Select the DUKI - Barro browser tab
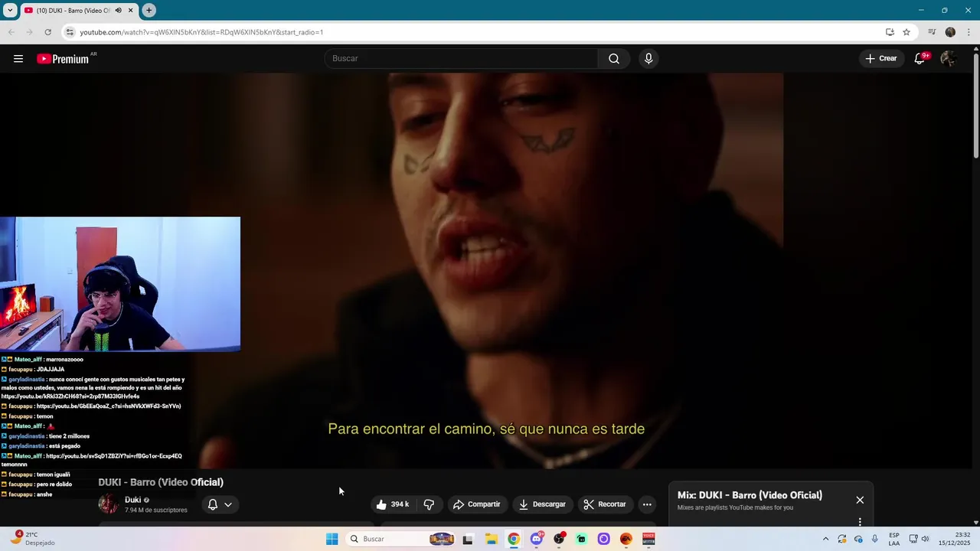Image resolution: width=980 pixels, height=551 pixels. point(78,11)
